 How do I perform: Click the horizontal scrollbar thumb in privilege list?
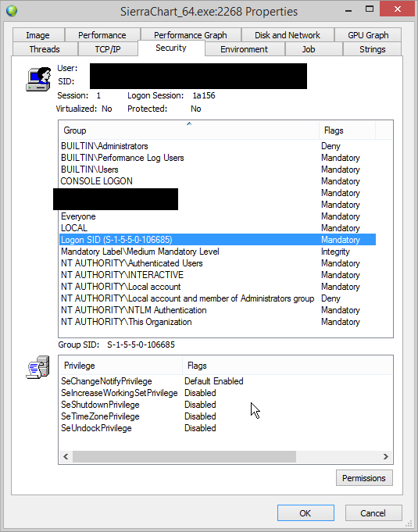(x=184, y=457)
